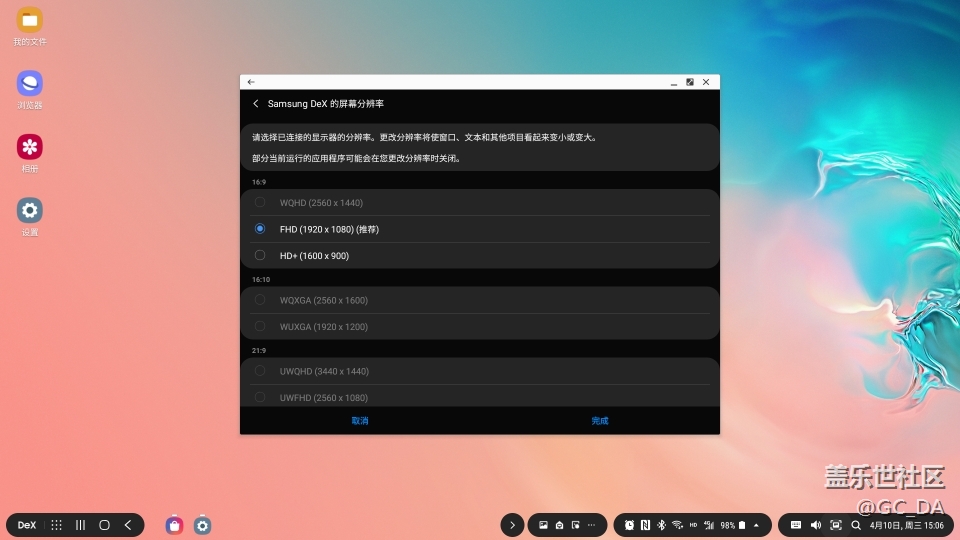Click the volume speaker icon
The width and height of the screenshot is (960, 540).
tap(816, 525)
